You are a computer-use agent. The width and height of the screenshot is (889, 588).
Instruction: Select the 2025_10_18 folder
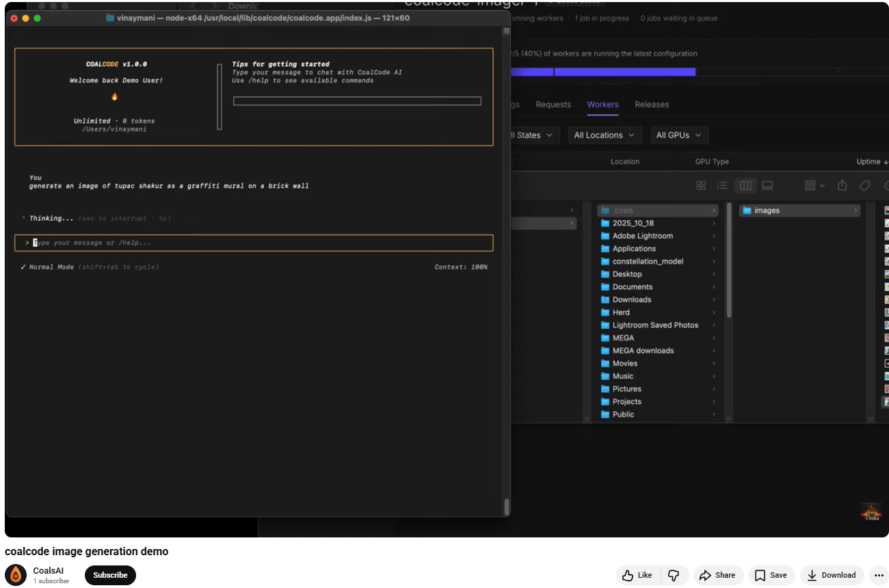pyautogui.click(x=658, y=224)
